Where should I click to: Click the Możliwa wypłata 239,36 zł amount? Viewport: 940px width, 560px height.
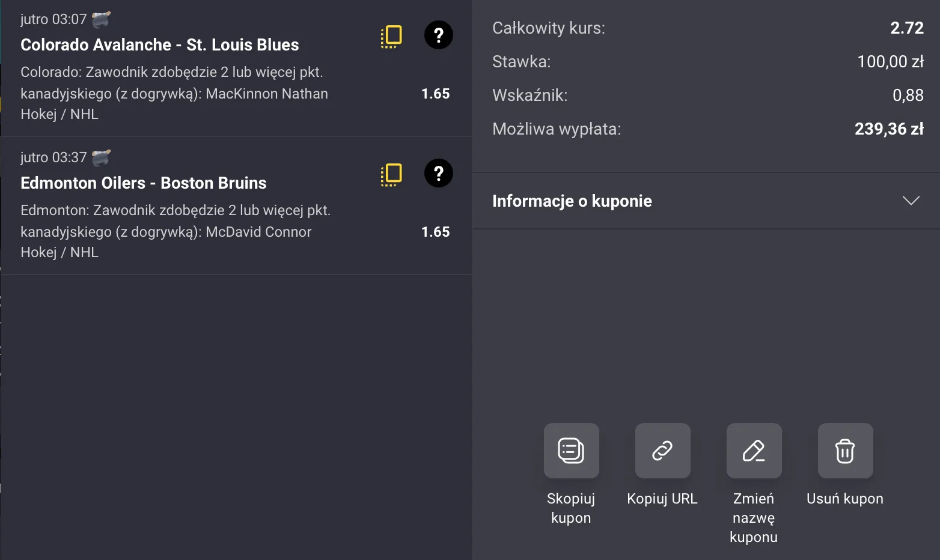(889, 129)
